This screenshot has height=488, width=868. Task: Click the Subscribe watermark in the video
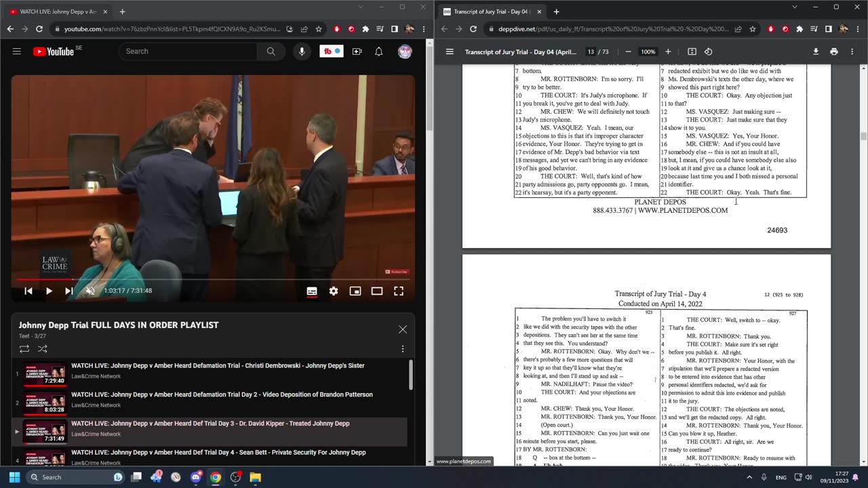coord(397,272)
